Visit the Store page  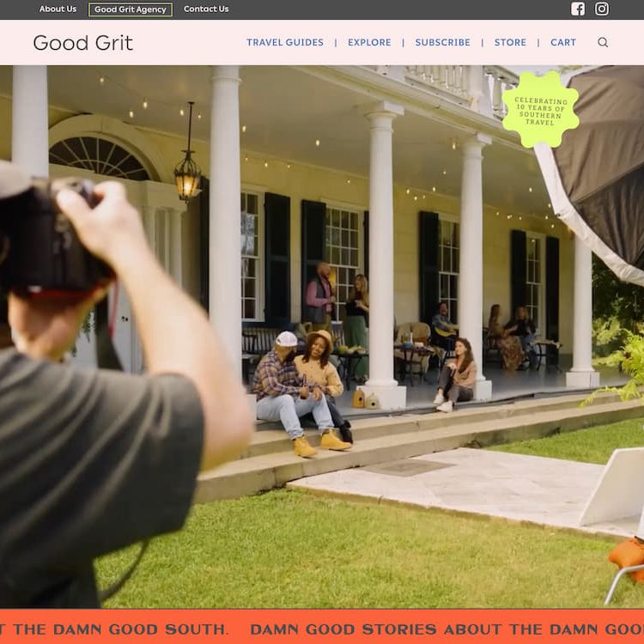point(510,42)
